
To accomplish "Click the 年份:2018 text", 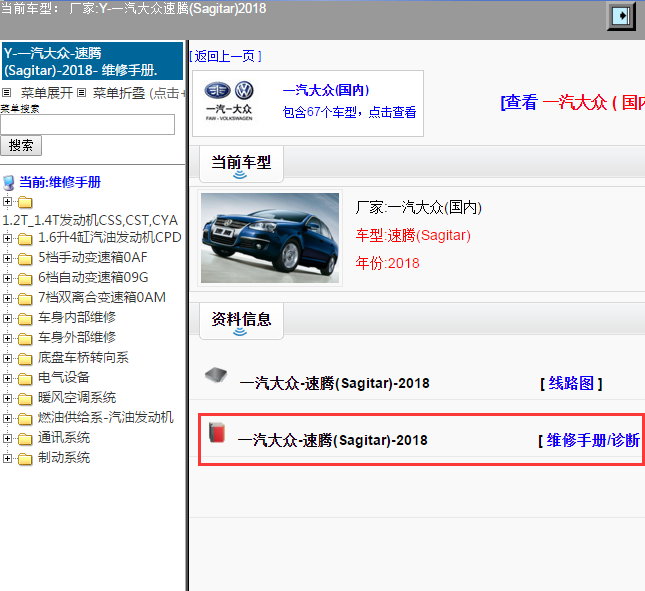I will 387,263.
